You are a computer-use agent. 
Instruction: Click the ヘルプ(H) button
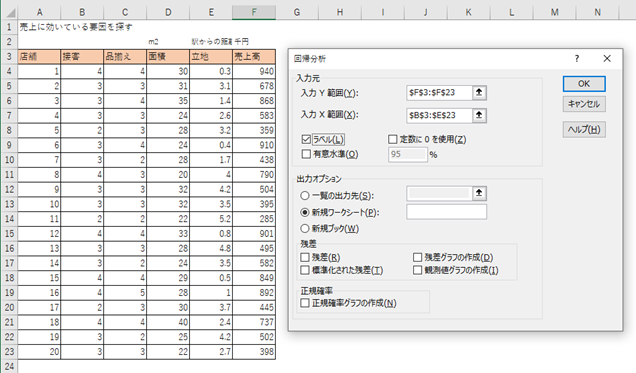pos(584,130)
